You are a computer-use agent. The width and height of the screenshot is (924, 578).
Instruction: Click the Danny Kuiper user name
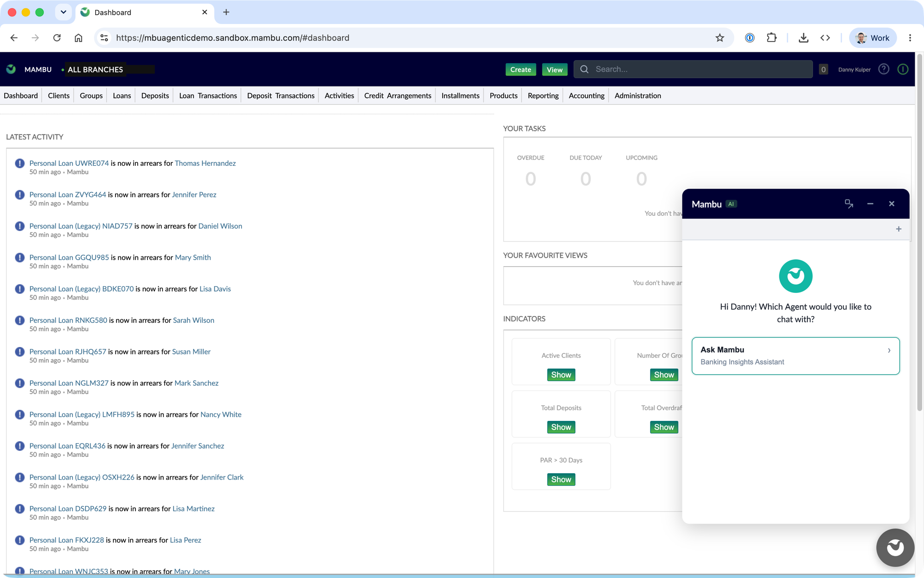click(854, 70)
